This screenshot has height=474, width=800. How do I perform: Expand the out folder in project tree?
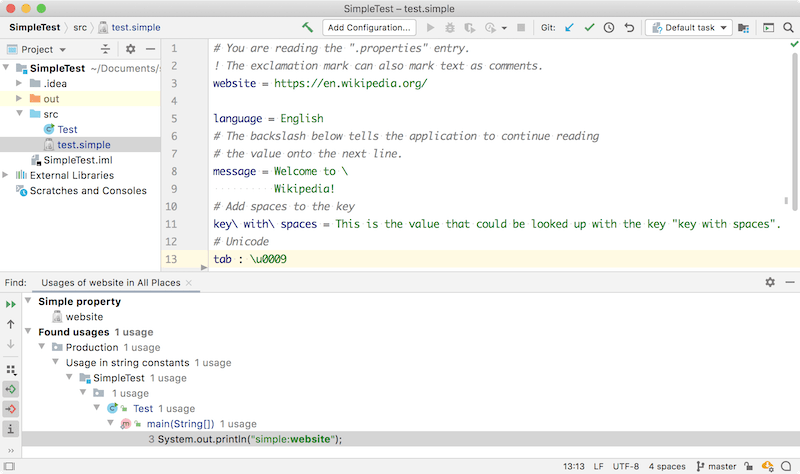[19, 98]
